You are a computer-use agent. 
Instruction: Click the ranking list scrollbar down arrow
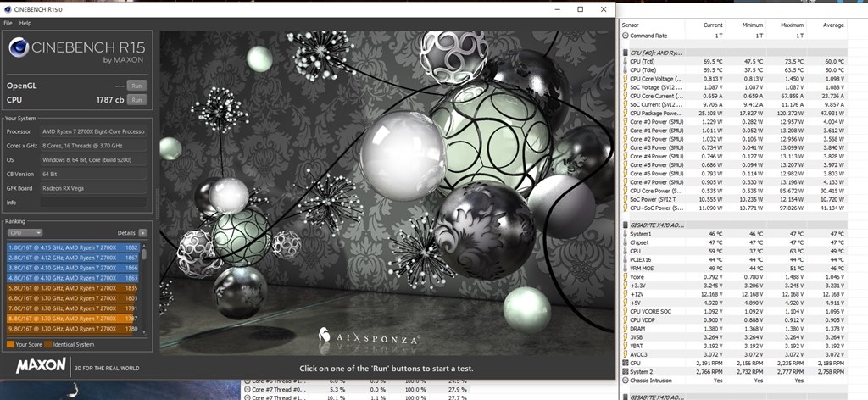[144, 332]
